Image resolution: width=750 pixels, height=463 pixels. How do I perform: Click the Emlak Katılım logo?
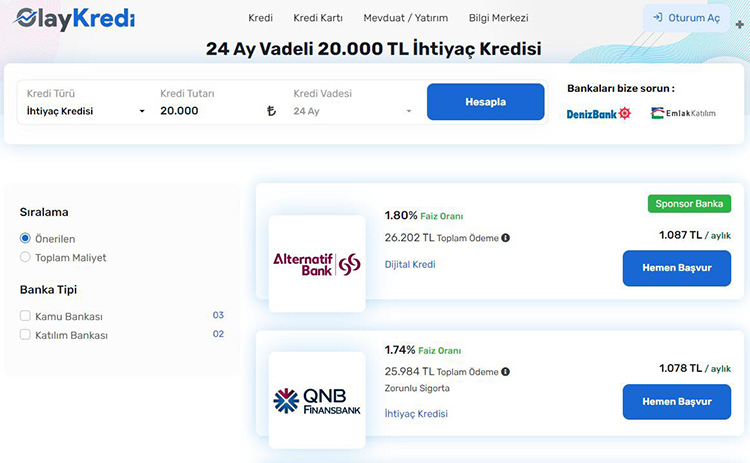tap(683, 113)
